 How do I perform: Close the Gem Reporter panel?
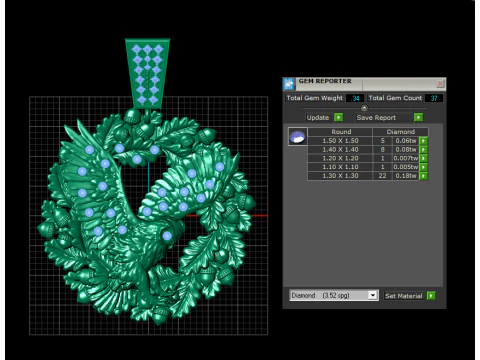coord(440,83)
